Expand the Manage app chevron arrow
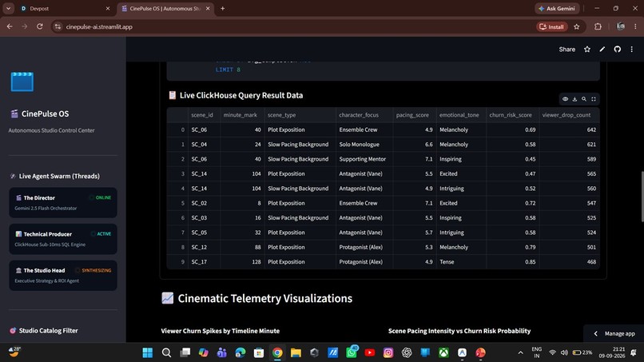 click(x=595, y=334)
